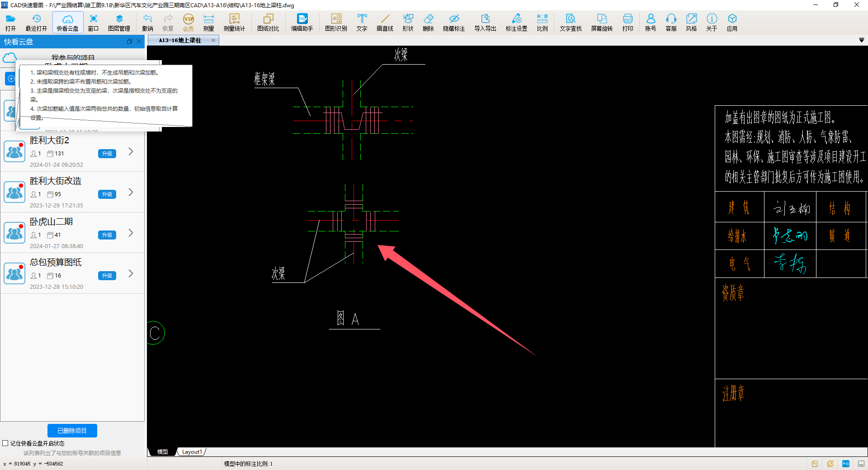Open the 编辑助手 edit assistant
The height and width of the screenshot is (470, 868).
tap(302, 23)
